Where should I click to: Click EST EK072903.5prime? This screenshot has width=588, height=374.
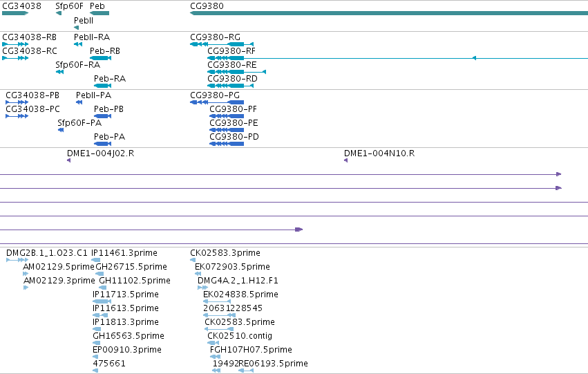tap(232, 267)
